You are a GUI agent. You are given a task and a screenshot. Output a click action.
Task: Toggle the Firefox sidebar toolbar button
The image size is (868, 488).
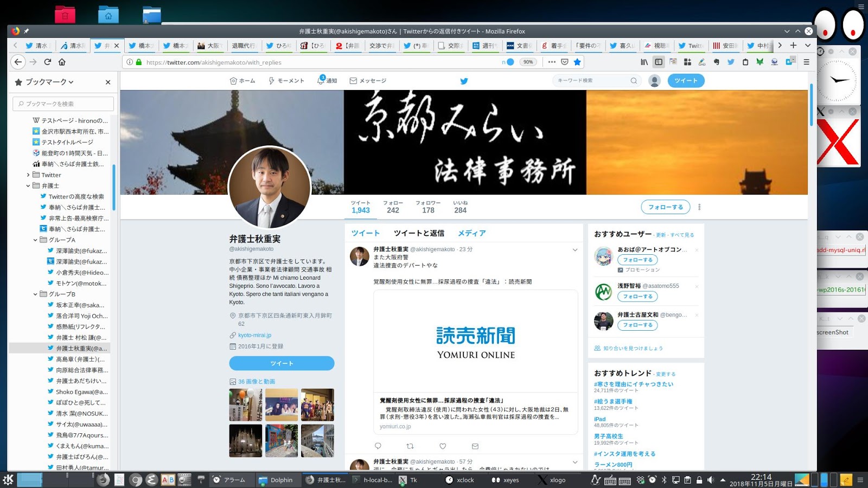(659, 62)
